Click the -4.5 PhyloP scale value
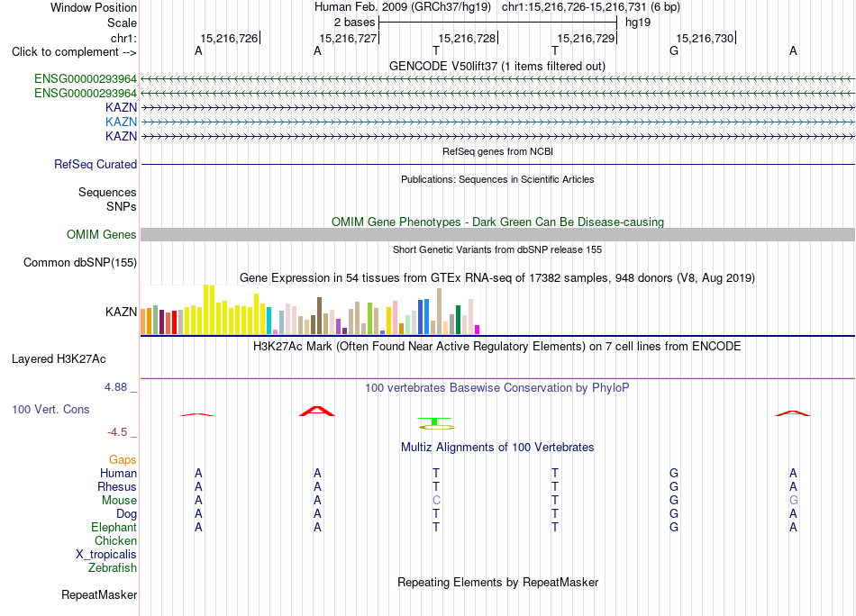 pyautogui.click(x=117, y=432)
